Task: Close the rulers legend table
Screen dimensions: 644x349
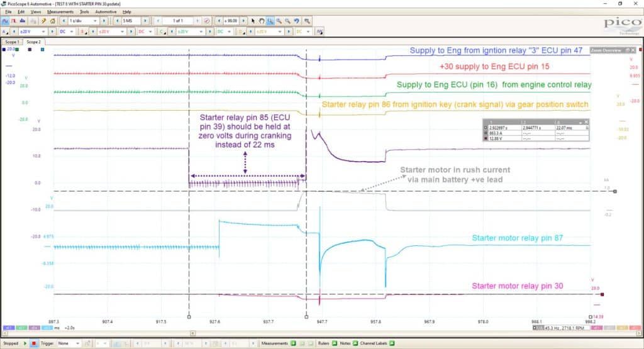Action: click(586, 122)
